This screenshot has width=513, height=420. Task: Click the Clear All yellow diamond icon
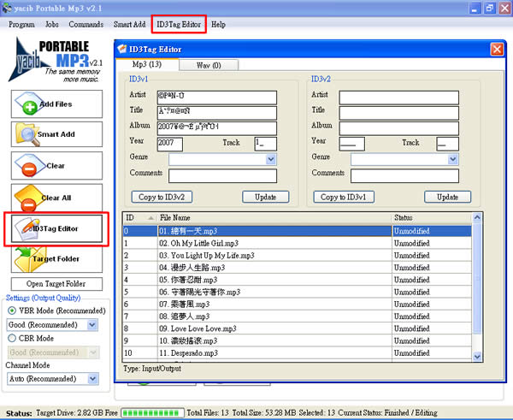(x=29, y=198)
